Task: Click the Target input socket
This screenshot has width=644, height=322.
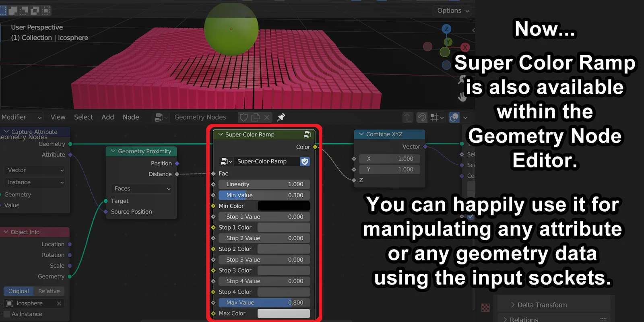Action: pyautogui.click(x=105, y=201)
